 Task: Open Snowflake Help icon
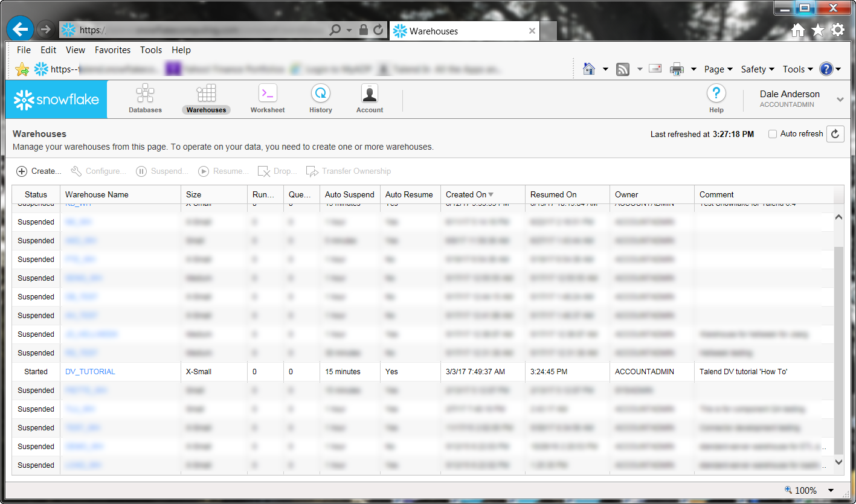coord(716,94)
